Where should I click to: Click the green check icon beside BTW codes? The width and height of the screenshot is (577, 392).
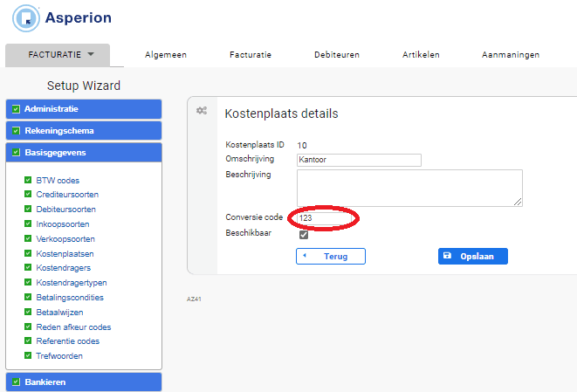click(x=28, y=180)
